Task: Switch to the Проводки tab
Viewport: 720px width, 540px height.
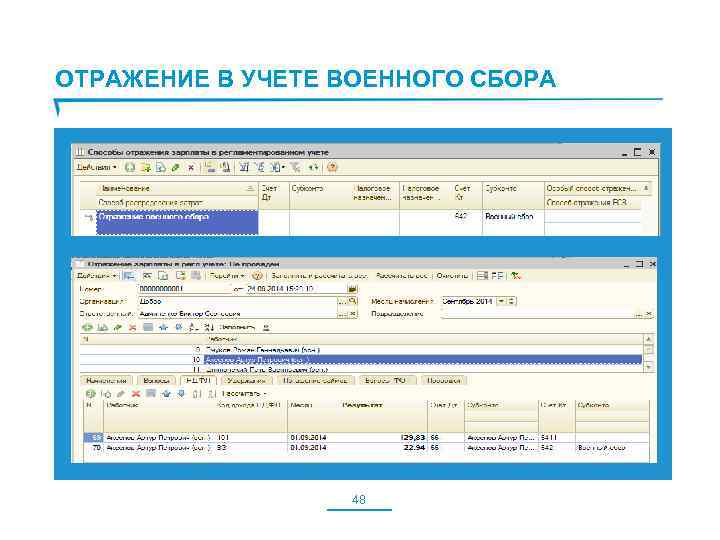Action: (x=444, y=381)
